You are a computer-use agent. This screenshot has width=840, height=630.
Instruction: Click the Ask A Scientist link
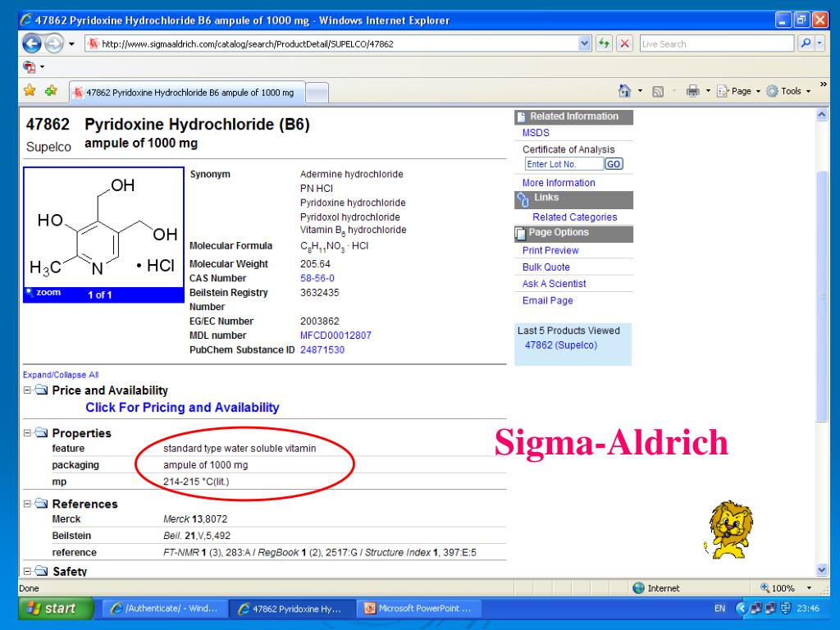tap(554, 283)
